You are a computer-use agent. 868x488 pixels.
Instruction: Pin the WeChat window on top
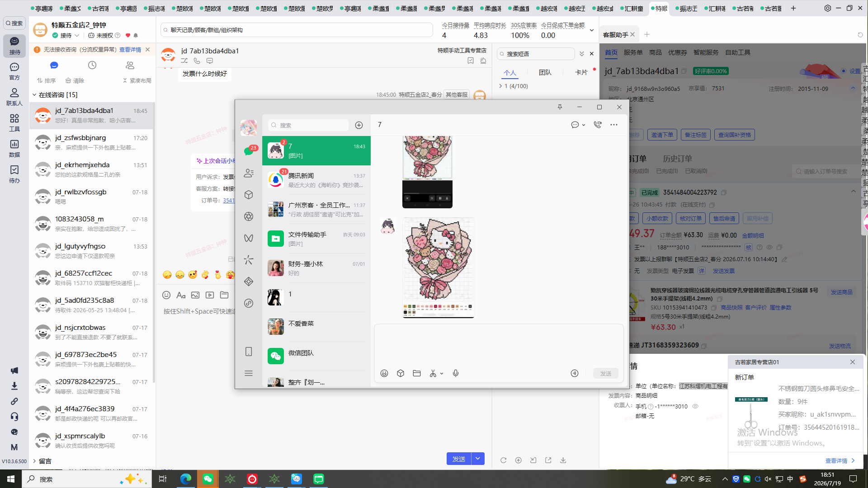(x=560, y=107)
